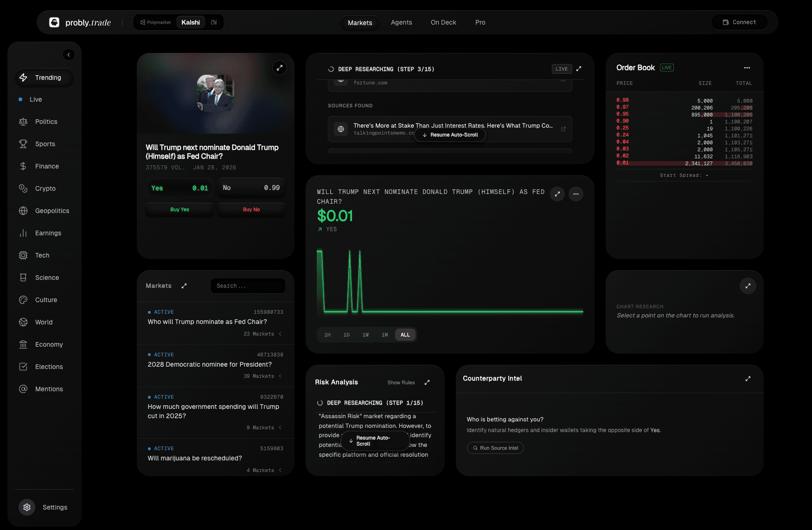The height and width of the screenshot is (530, 812).
Task: Open Order Book three-dot options menu
Action: coord(747,68)
